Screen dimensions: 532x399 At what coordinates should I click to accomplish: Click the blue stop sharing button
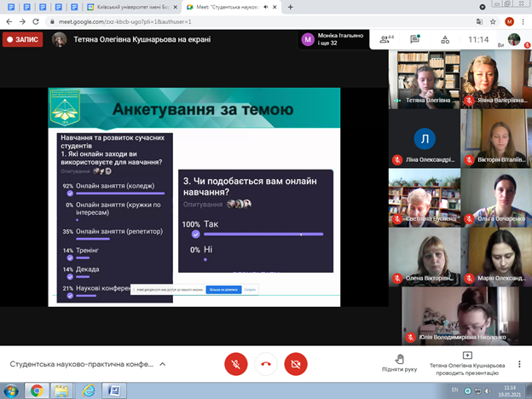pos(223,290)
